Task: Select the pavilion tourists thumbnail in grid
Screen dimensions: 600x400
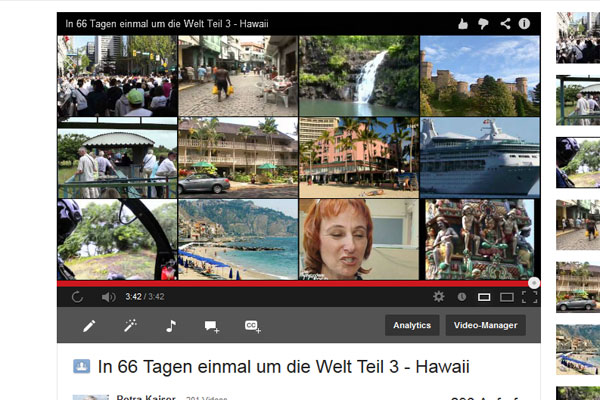Action: pos(117,157)
